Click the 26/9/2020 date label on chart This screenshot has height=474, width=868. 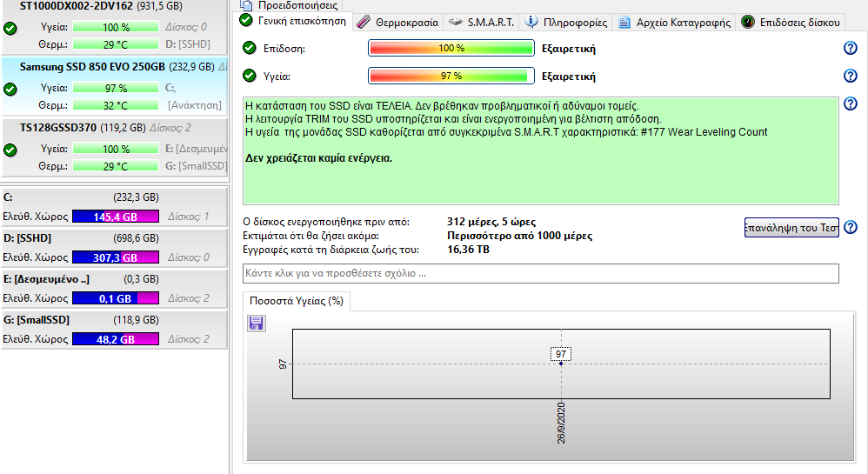coord(561,423)
